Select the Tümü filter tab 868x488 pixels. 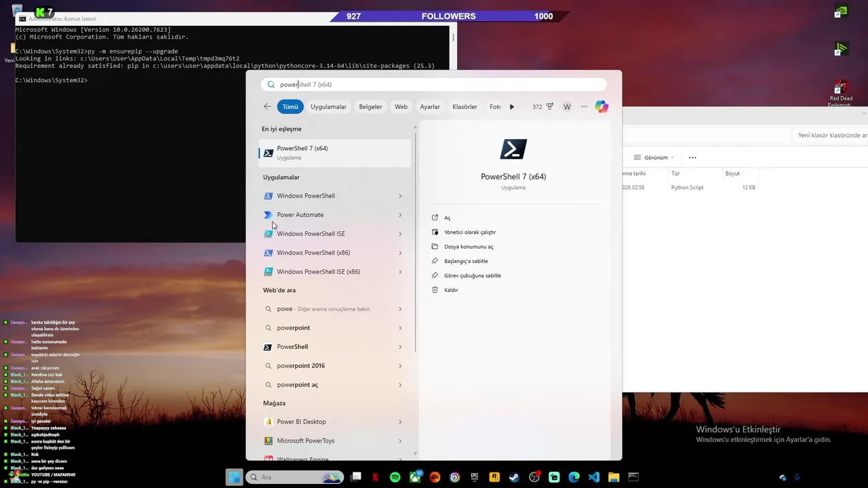coord(290,106)
